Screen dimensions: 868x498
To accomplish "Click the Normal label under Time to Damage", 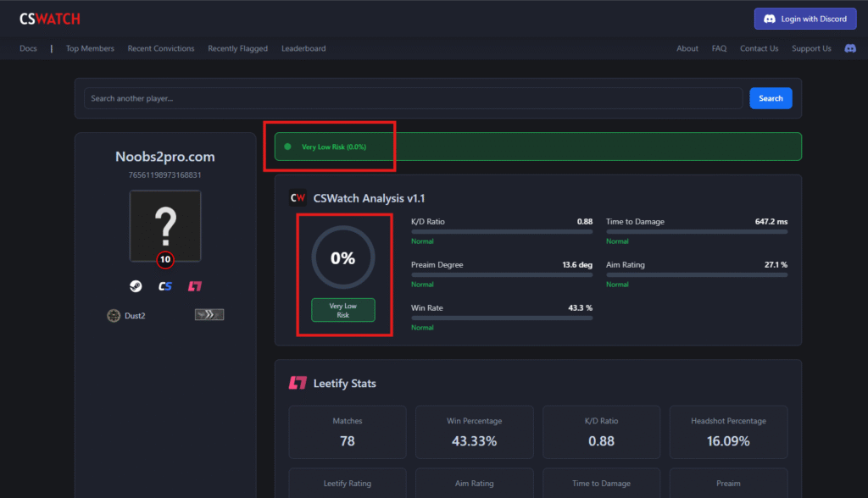I will click(617, 241).
